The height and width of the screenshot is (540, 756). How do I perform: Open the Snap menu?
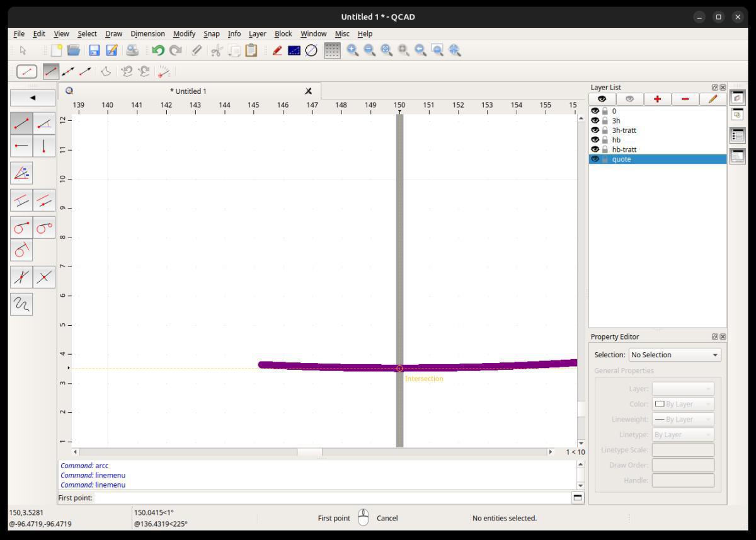[211, 33]
